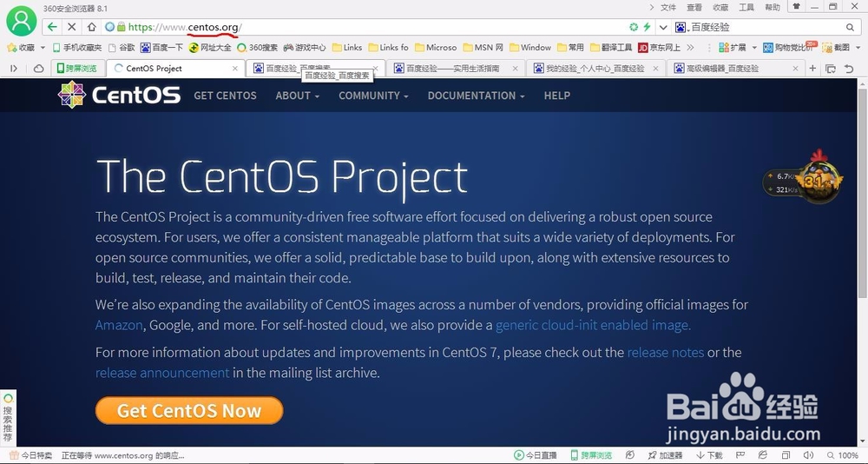Screen dimensions: 868x464
Task: Click the restore closed tab undo icon
Action: coord(849,69)
